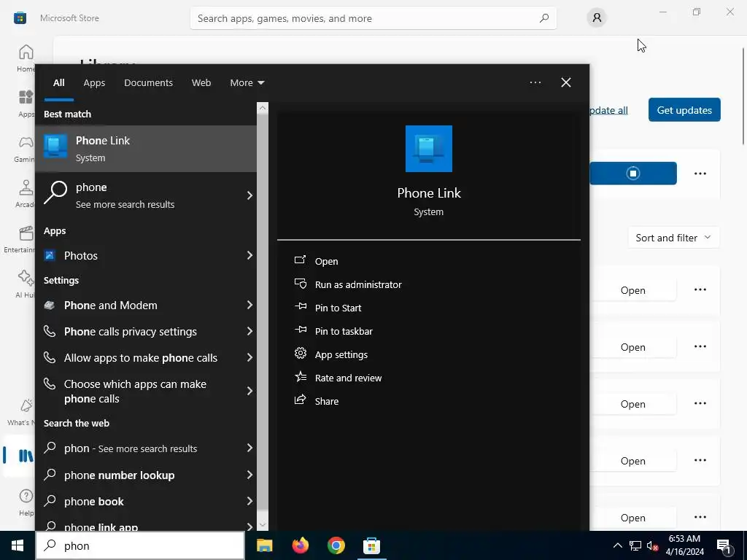Click the Windows Start button
The width and height of the screenshot is (747, 560).
point(18,545)
